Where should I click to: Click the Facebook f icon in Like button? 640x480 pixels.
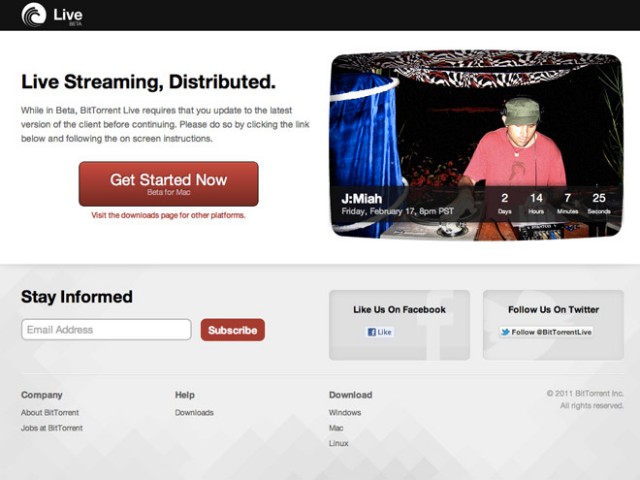pyautogui.click(x=371, y=332)
